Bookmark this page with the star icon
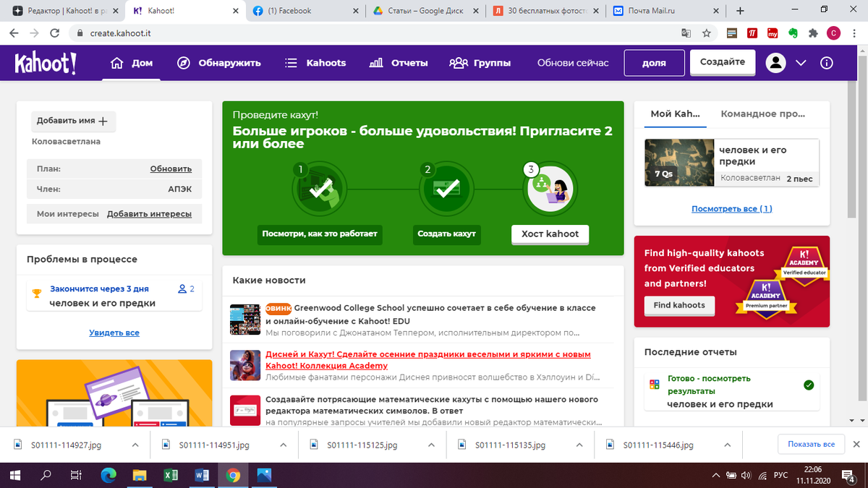The width and height of the screenshot is (868, 488). [x=707, y=33]
